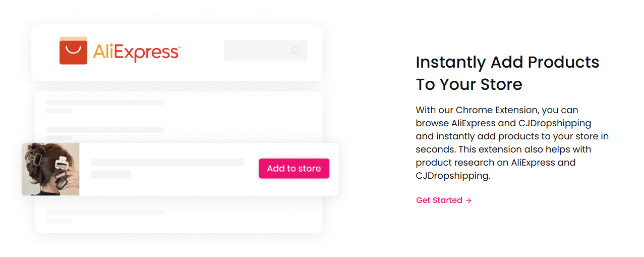644x257 pixels.
Task: Click the Chrome Extension description paragraph
Action: (x=511, y=143)
